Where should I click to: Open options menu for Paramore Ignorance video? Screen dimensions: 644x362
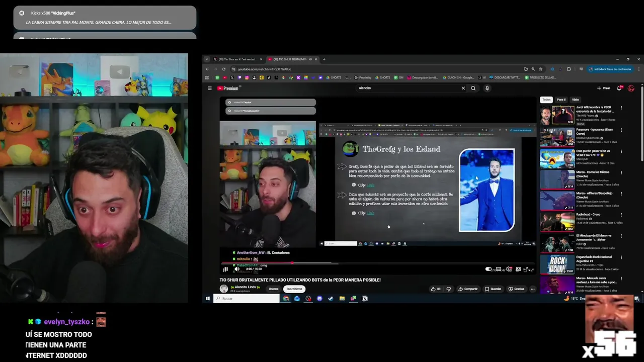coord(621,130)
